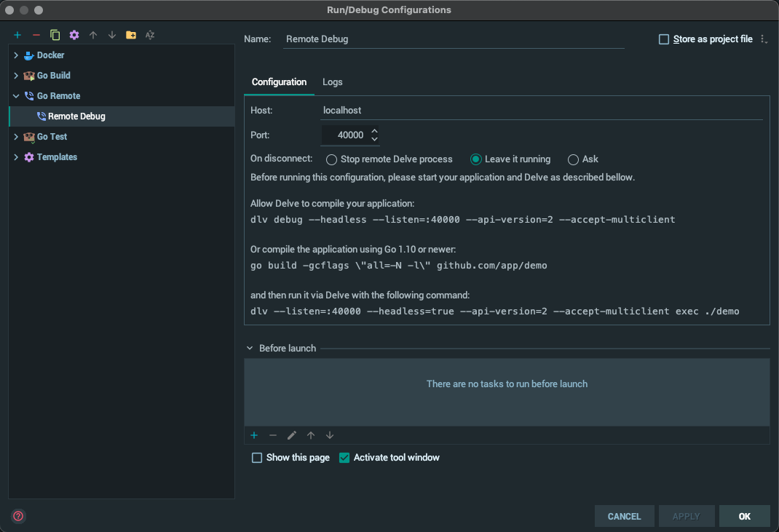The width and height of the screenshot is (779, 532).
Task: Click the dlv --listen exec ./demo command
Action: tap(495, 311)
